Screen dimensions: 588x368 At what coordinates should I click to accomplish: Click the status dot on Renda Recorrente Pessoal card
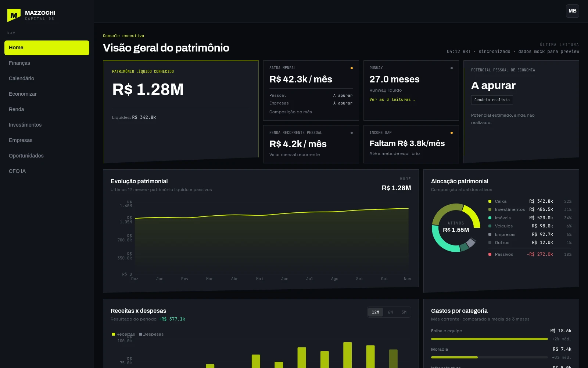click(352, 133)
